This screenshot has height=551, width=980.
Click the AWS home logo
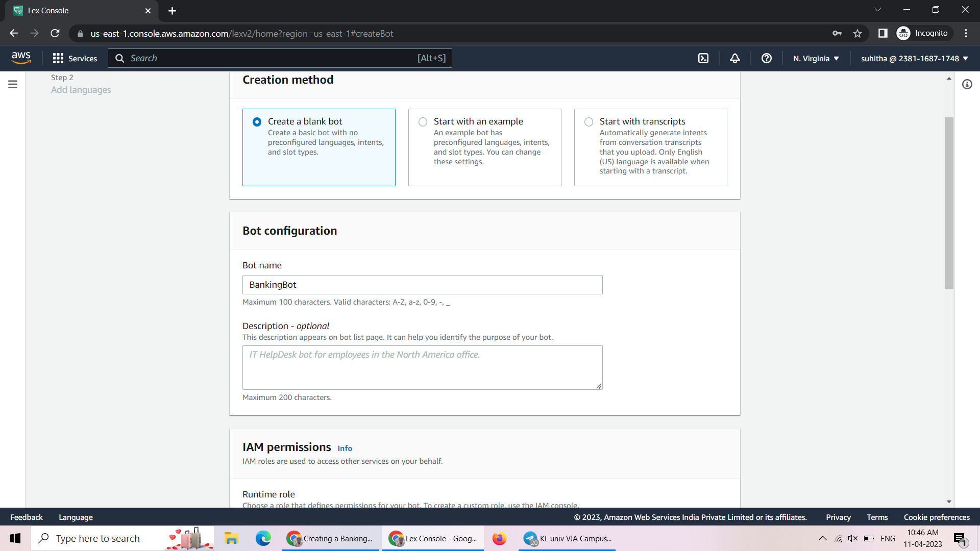click(x=21, y=58)
